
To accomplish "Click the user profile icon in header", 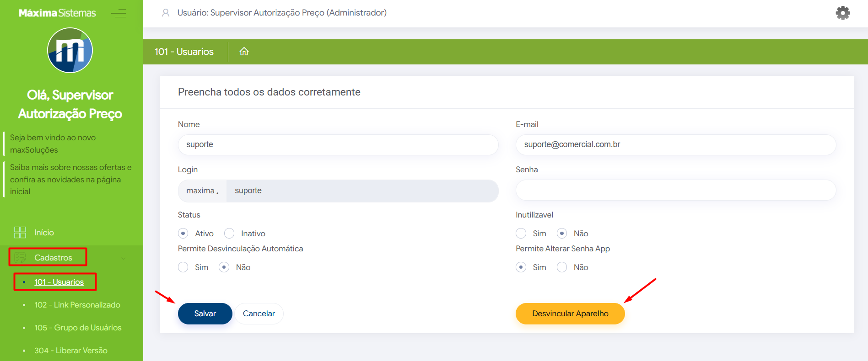I will 166,13.
